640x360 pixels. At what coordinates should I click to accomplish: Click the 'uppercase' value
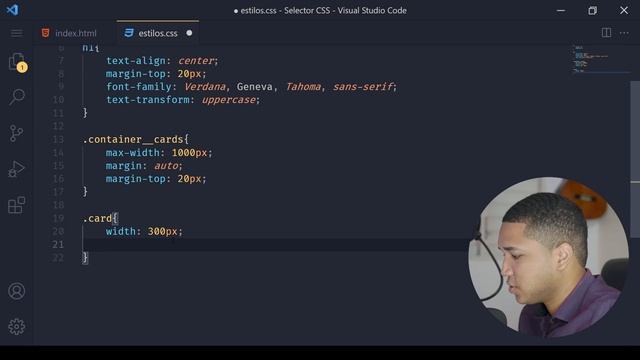click(229, 100)
